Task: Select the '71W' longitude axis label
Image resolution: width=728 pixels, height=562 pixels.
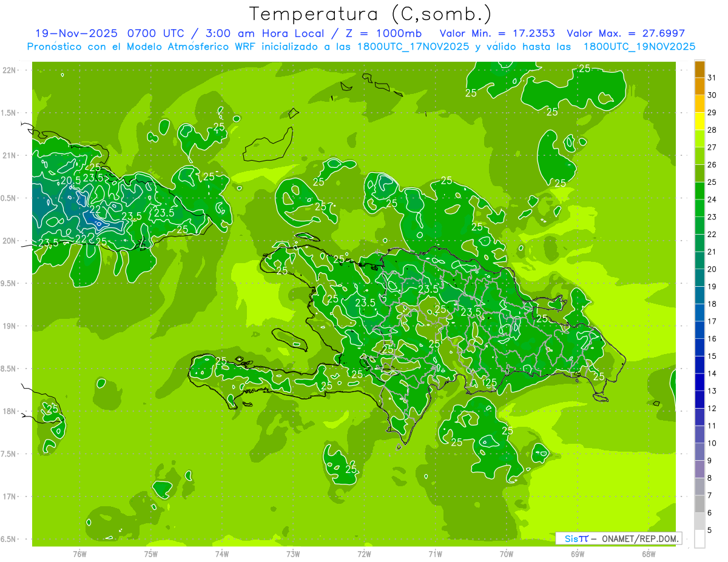Action: tap(435, 554)
